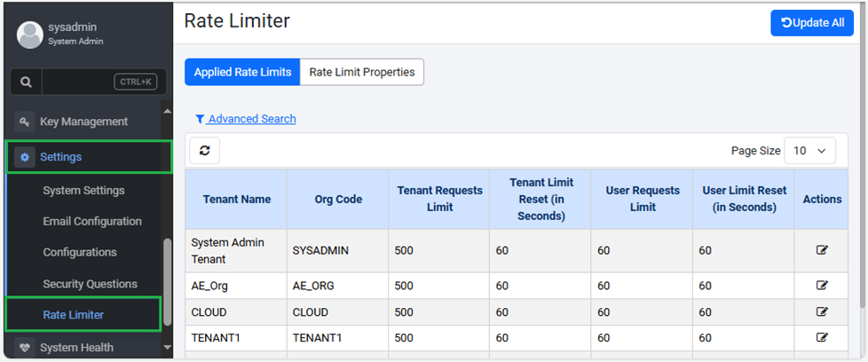The width and height of the screenshot is (868, 362).
Task: Click Tenant Limit Reset column header
Action: 541,200
